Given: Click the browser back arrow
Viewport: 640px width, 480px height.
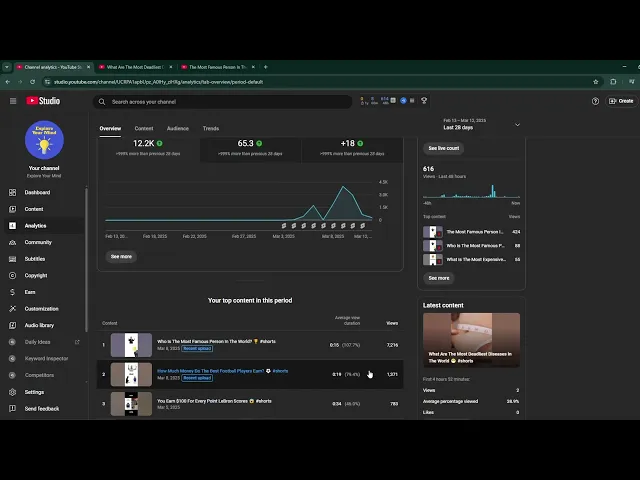Looking at the screenshot, I should [8, 82].
